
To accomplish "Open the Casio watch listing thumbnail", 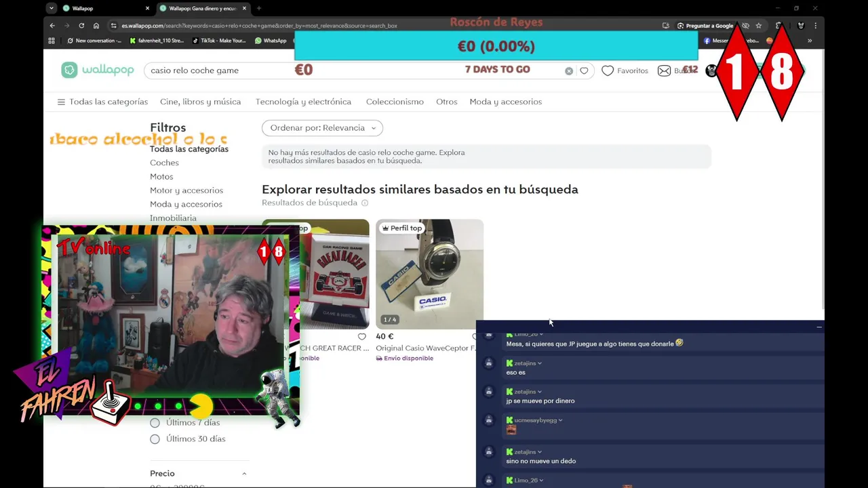I will (430, 274).
